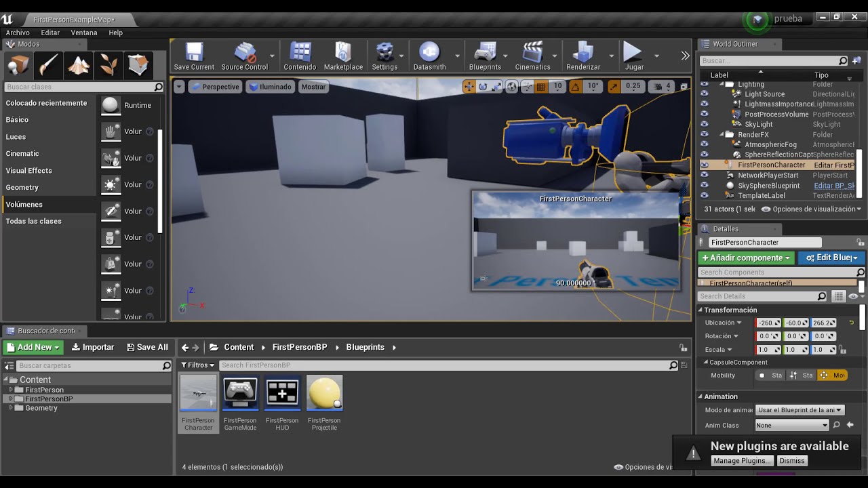868x488 pixels.
Task: Select the rotate gizmo tool in viewport
Action: pyautogui.click(x=483, y=87)
